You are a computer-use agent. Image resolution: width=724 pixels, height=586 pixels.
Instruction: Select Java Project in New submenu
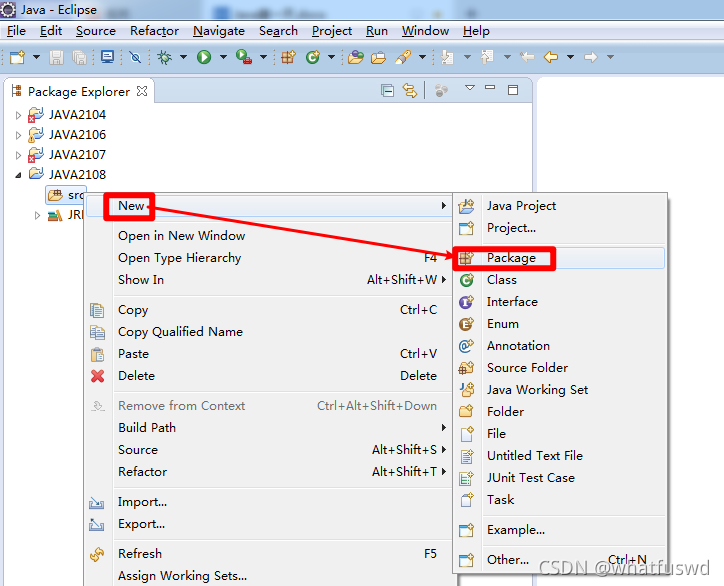click(x=560, y=205)
